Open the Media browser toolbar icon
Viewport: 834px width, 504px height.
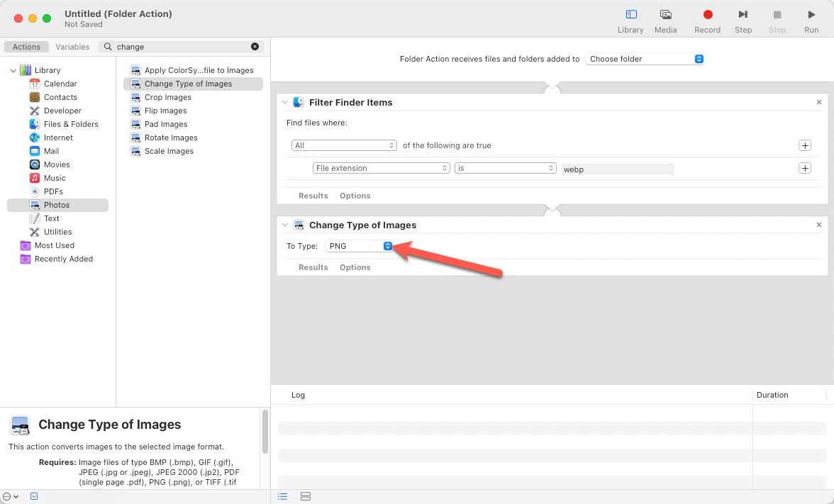tap(665, 21)
